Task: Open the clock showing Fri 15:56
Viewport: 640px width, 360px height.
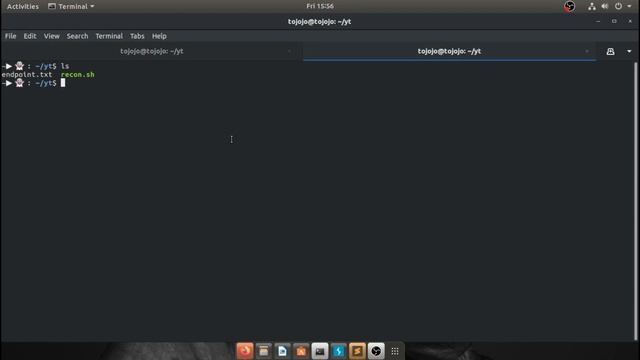Action: coord(320,6)
